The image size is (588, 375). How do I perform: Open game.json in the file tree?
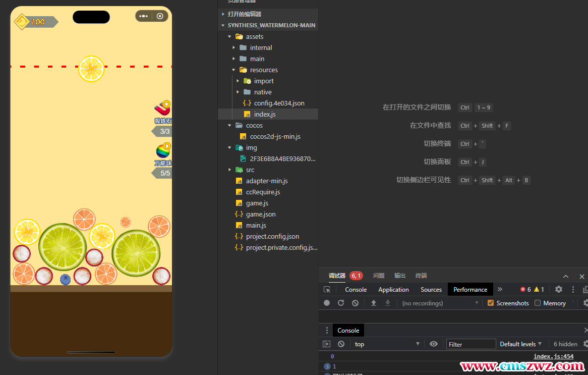click(x=260, y=214)
